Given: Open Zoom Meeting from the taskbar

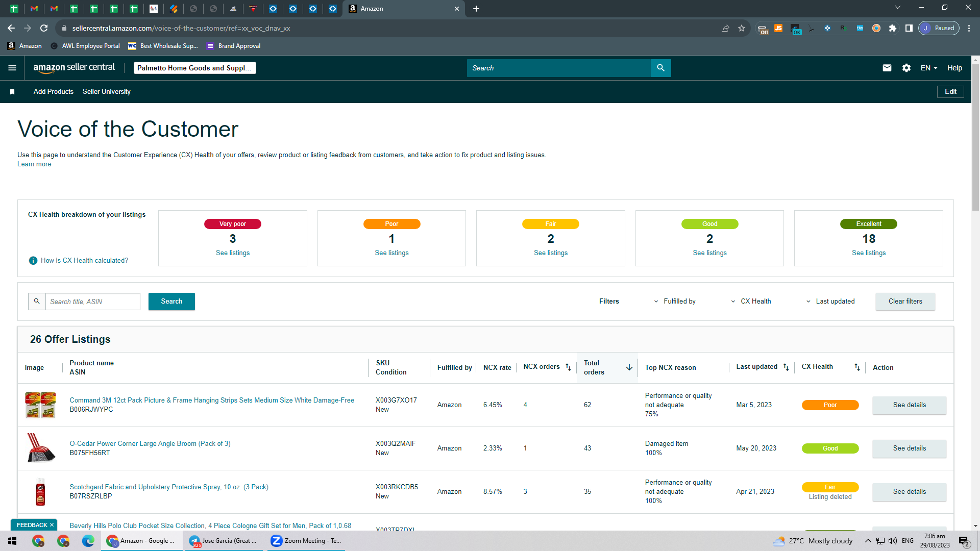Looking at the screenshot, I should point(306,541).
